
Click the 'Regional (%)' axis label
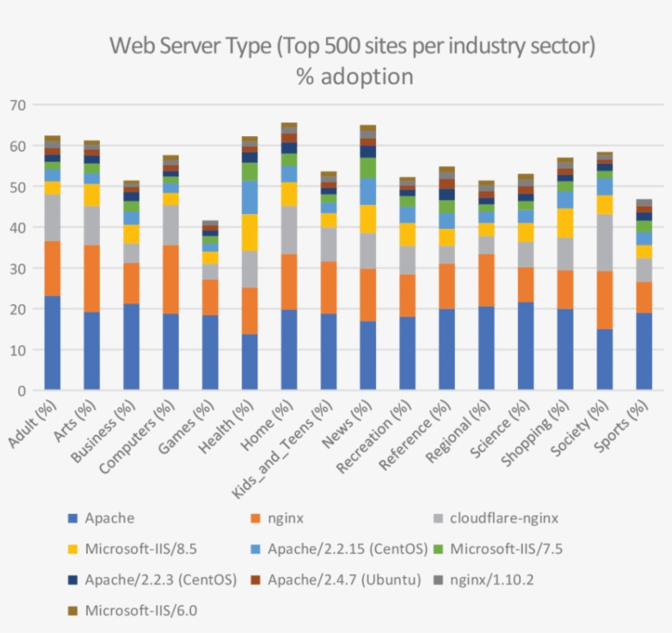tap(457, 431)
